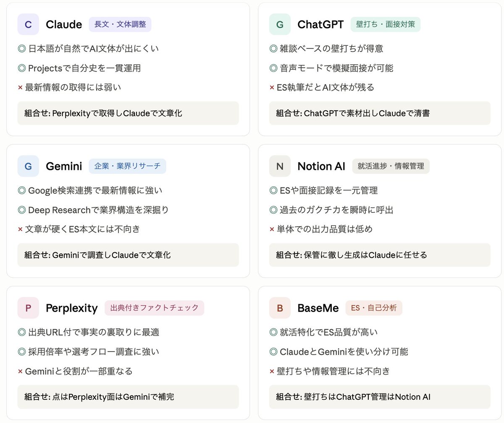504x423 pixels.
Task: Click the Perplexity card title
Action: 72,308
